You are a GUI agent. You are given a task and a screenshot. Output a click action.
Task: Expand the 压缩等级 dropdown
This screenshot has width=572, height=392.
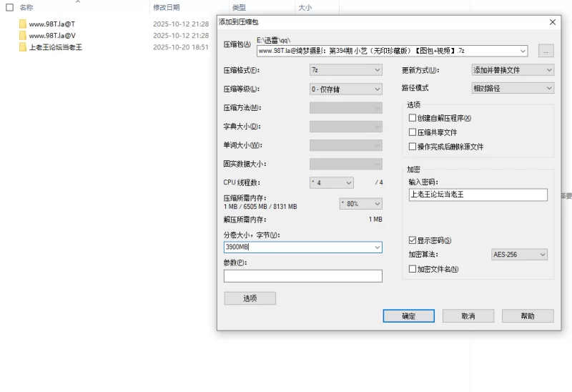coord(346,89)
